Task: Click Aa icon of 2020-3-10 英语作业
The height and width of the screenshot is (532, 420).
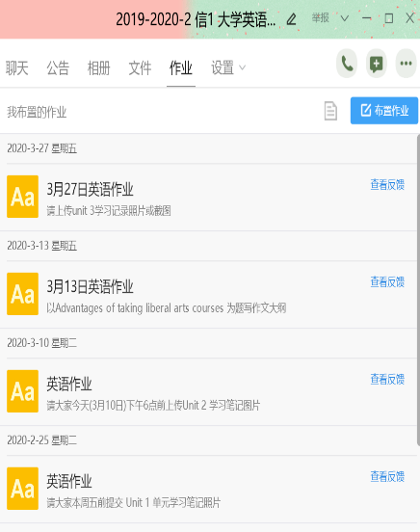Action: (x=22, y=391)
